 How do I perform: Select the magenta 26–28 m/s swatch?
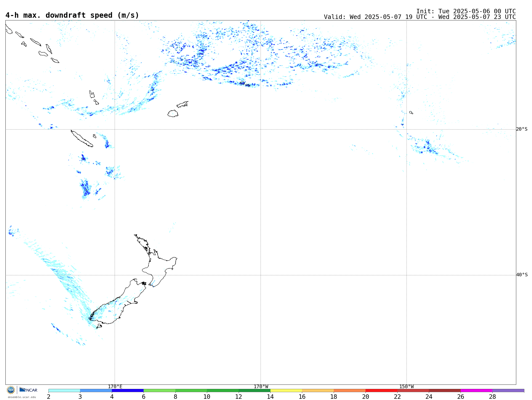click(x=477, y=391)
